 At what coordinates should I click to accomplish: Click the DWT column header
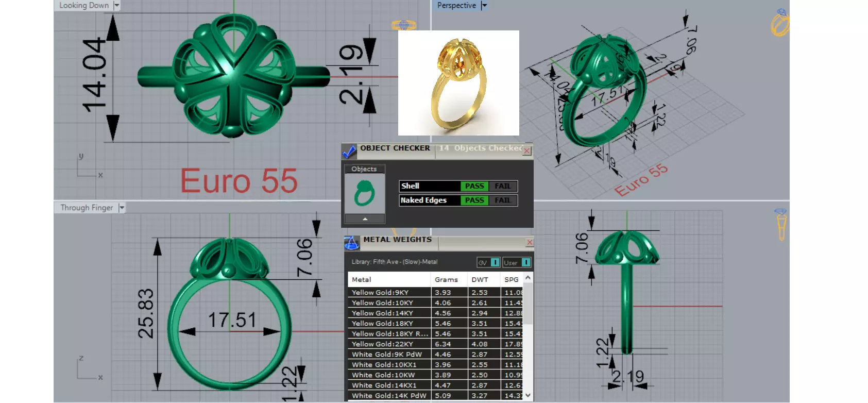pyautogui.click(x=484, y=279)
